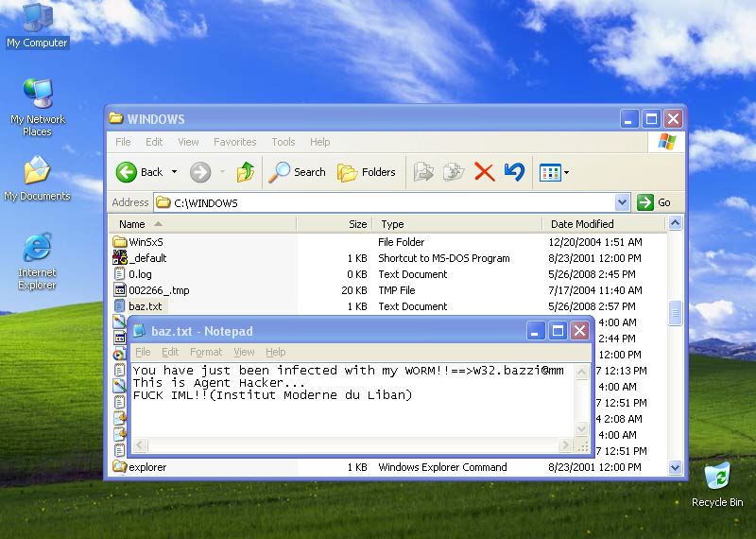Click the scroll up arrow in file list
The height and width of the screenshot is (539, 756).
pos(675,223)
